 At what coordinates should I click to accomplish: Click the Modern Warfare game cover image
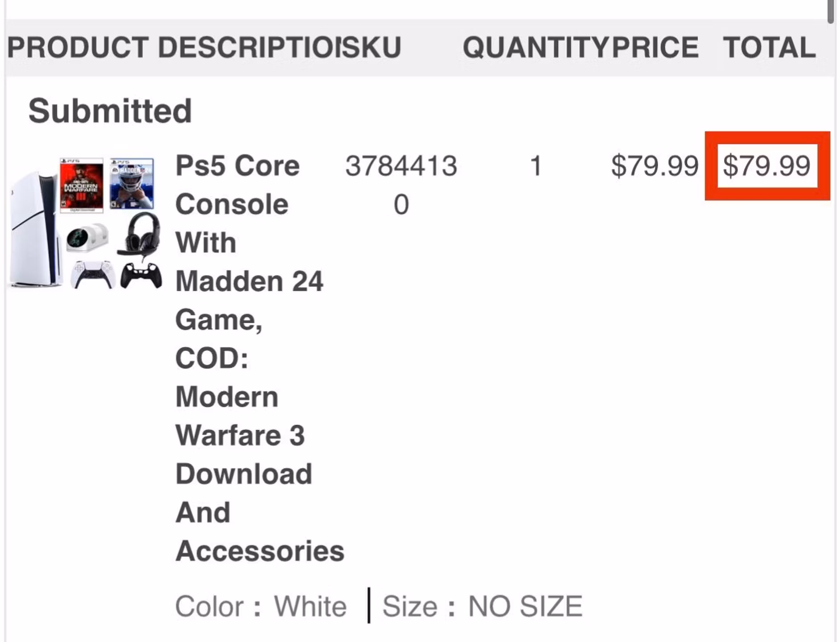pyautogui.click(x=82, y=185)
